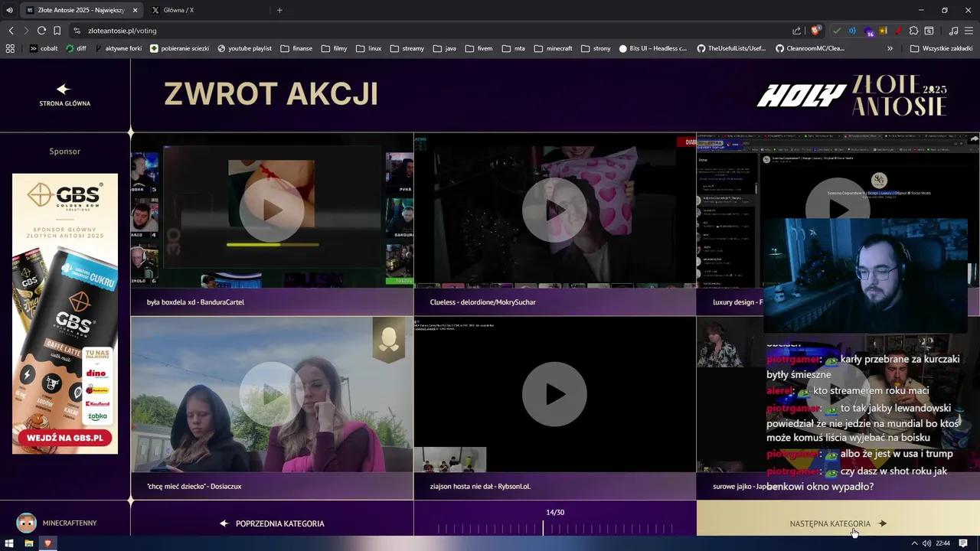Play the 'chcę mieć dziecko - Dosiaczux' clip

click(272, 394)
